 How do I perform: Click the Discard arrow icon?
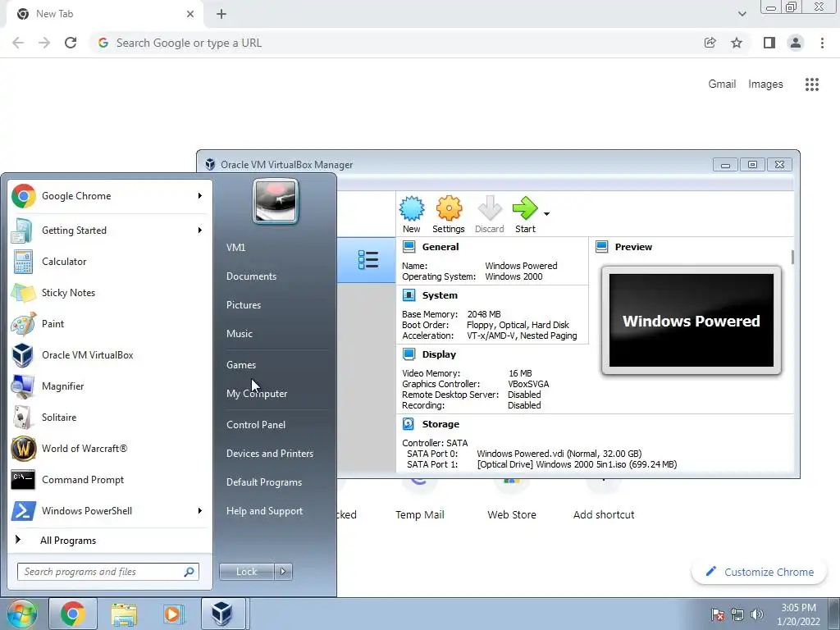tap(489, 208)
